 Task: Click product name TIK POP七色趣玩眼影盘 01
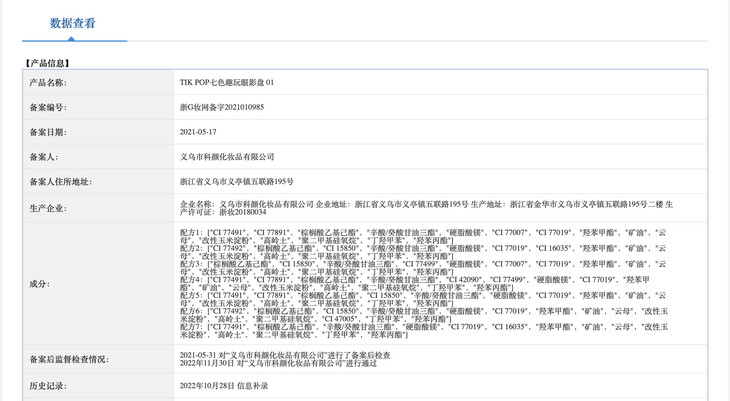pos(226,83)
